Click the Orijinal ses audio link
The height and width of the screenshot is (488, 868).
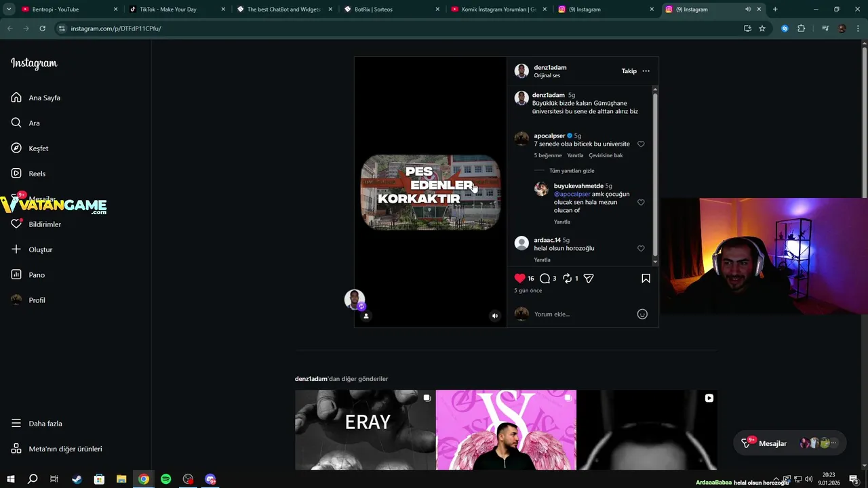(547, 75)
